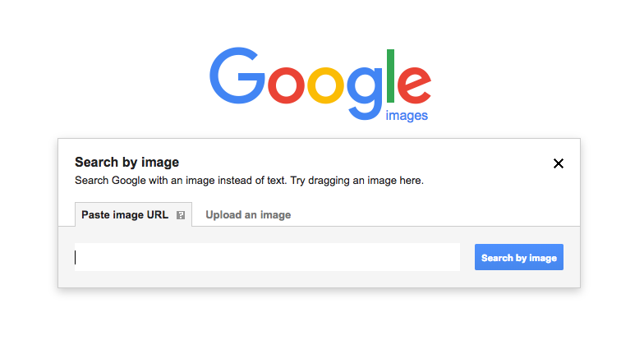The width and height of the screenshot is (644, 340).
Task: Click the green letter 'l' in logo
Action: click(x=390, y=76)
